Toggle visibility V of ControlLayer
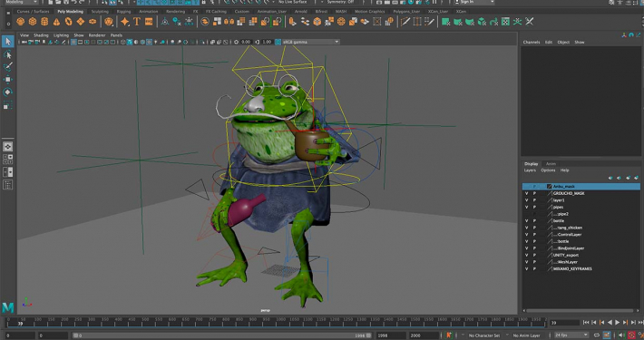 (x=526, y=235)
